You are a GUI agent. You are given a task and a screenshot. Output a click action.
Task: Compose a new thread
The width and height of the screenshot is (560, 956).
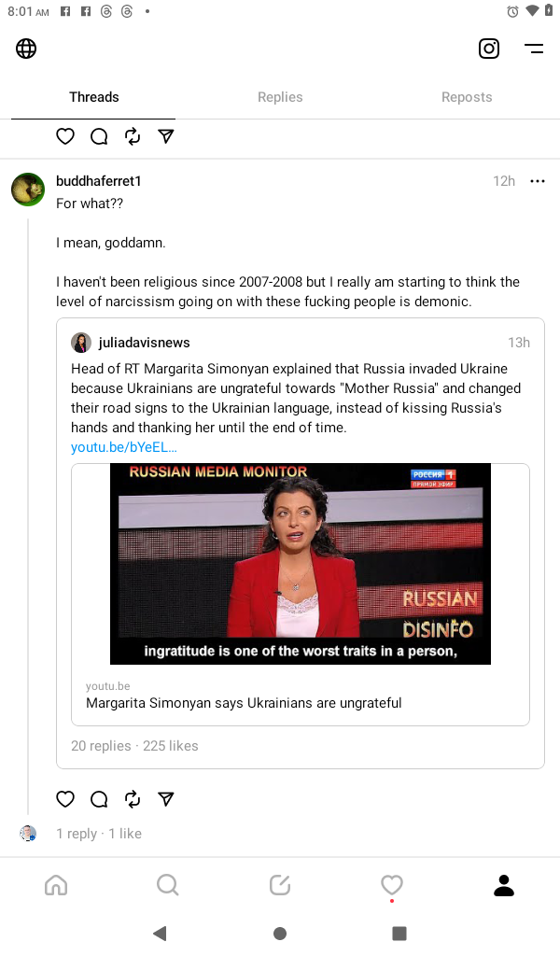280,885
